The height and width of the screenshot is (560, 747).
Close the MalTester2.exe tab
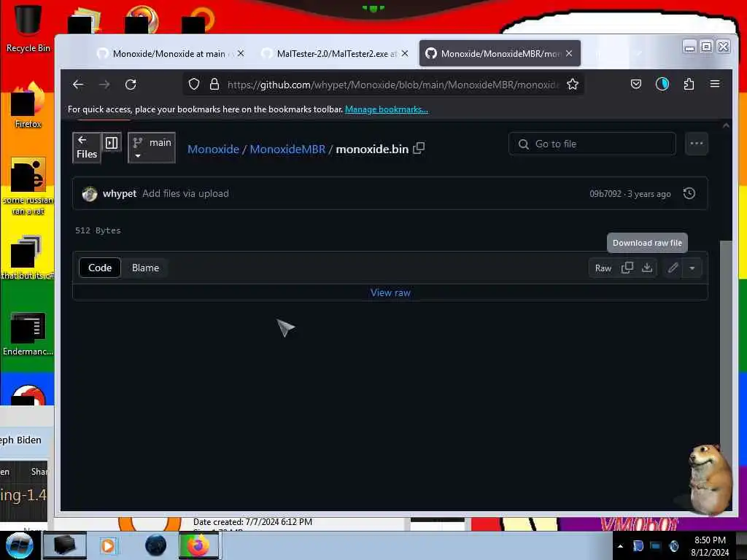tap(404, 53)
